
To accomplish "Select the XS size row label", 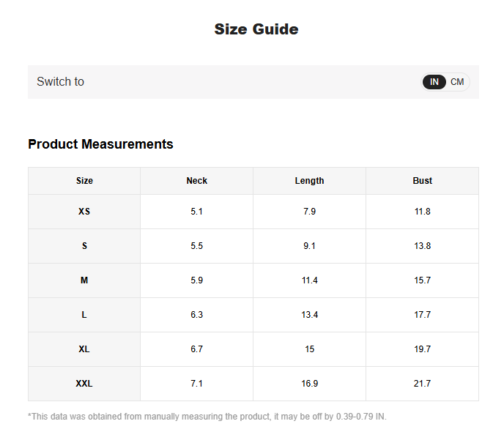I will point(84,212).
